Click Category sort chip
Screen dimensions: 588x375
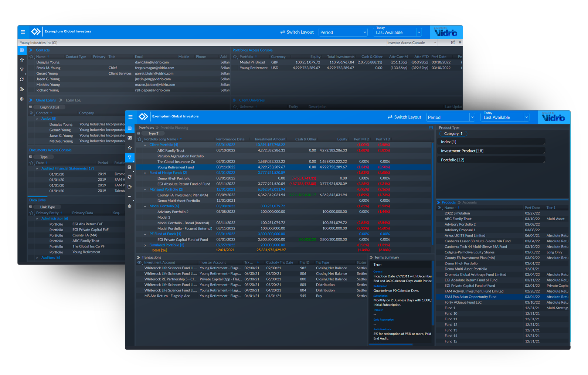pos(453,134)
